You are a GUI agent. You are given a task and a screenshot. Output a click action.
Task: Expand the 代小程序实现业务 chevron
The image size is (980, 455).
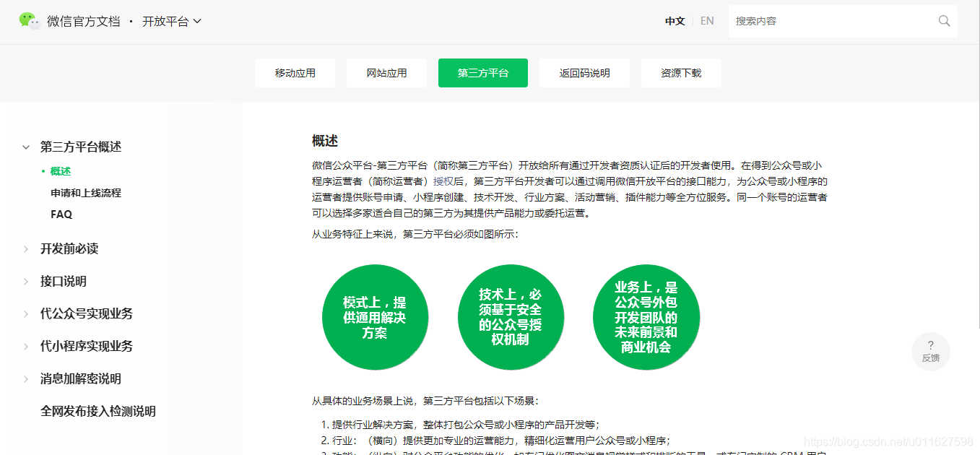tap(26, 347)
